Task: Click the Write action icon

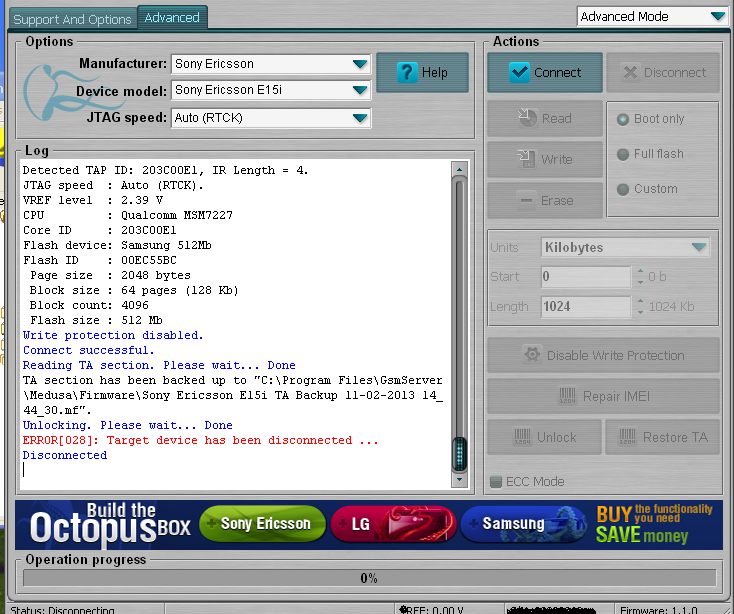Action: (x=526, y=159)
